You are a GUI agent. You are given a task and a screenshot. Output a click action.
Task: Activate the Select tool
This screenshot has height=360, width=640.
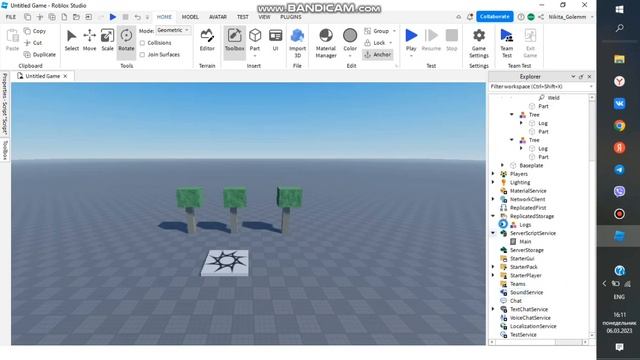71,40
